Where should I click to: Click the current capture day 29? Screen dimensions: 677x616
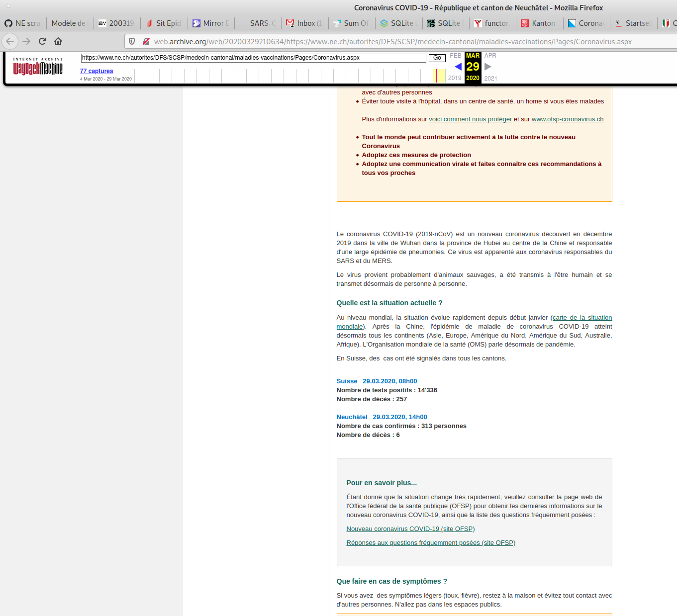(x=473, y=67)
